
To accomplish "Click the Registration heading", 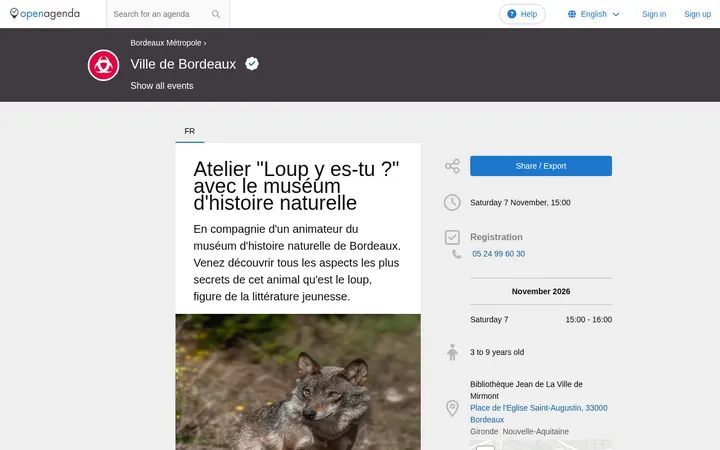I will [x=496, y=237].
